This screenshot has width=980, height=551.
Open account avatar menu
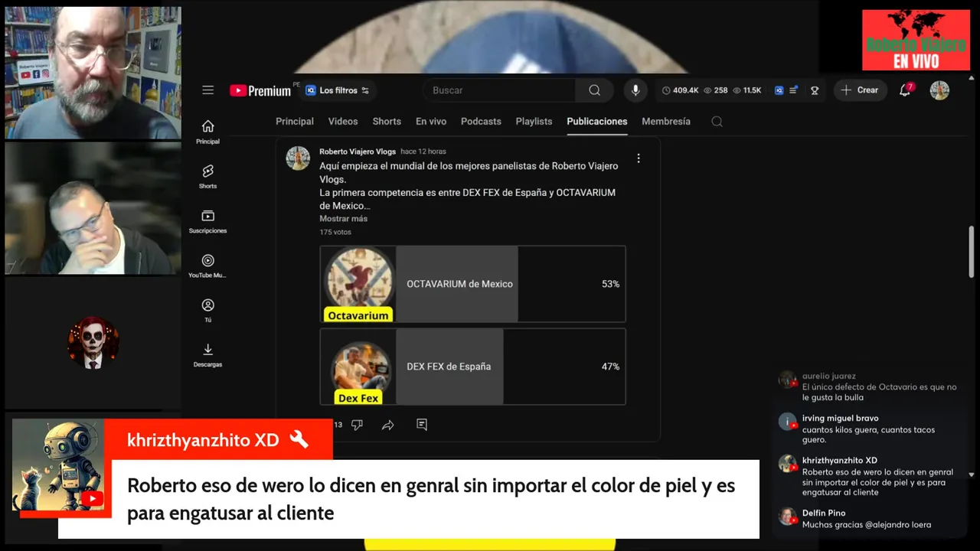(939, 90)
